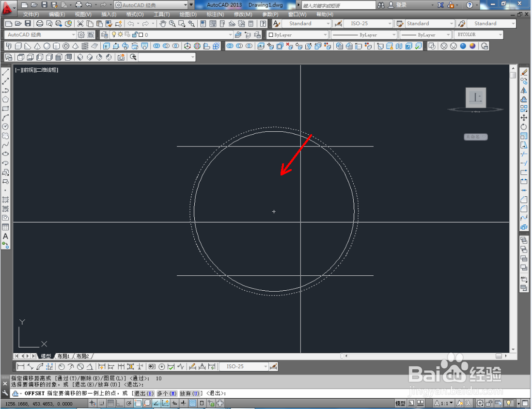Open the ISO-25 dimension style dropdown in top toolbar
Image resolution: width=532 pixels, height=409 pixels.
coord(368,23)
